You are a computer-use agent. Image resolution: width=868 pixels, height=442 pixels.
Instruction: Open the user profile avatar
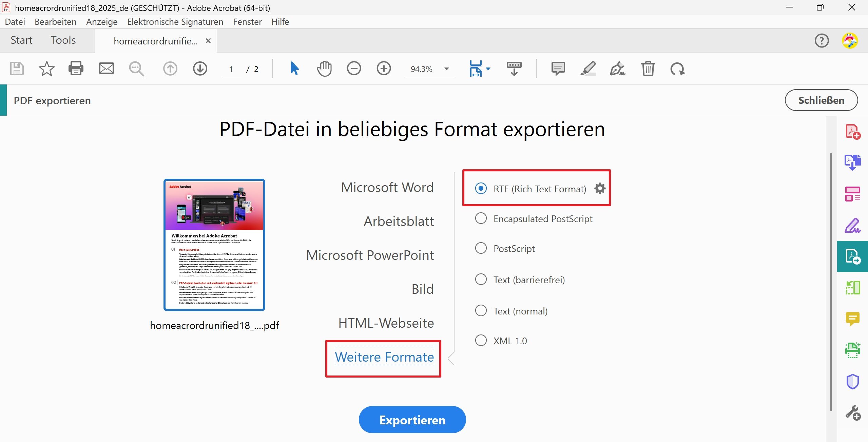850,41
